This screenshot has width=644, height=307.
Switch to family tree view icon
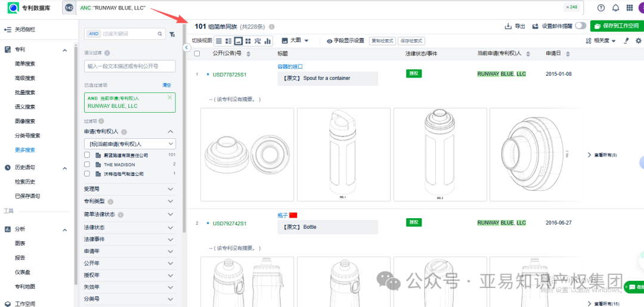258,41
